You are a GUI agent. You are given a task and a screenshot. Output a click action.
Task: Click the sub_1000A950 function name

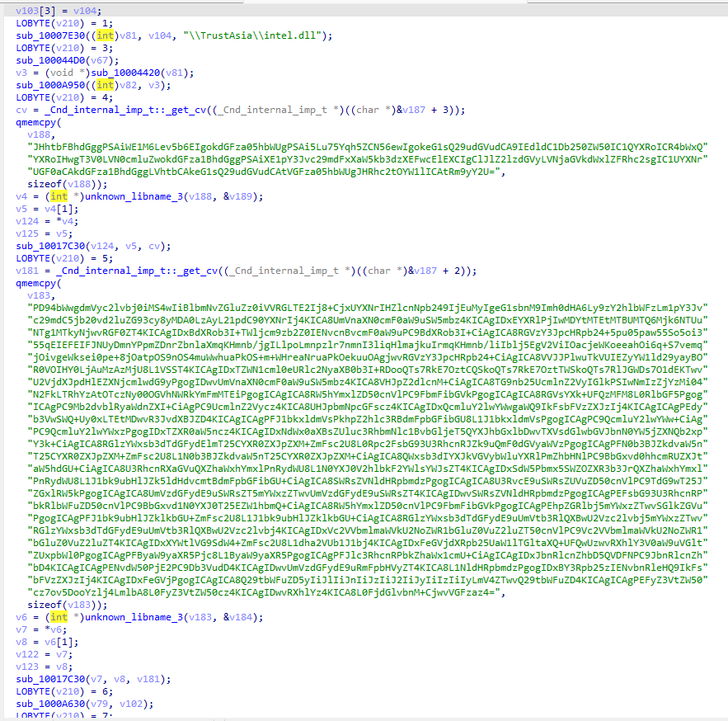coord(50,85)
